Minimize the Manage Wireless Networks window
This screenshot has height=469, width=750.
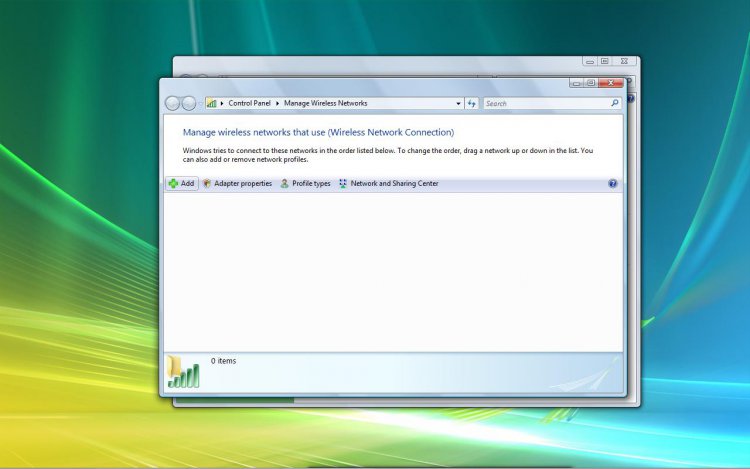click(576, 83)
